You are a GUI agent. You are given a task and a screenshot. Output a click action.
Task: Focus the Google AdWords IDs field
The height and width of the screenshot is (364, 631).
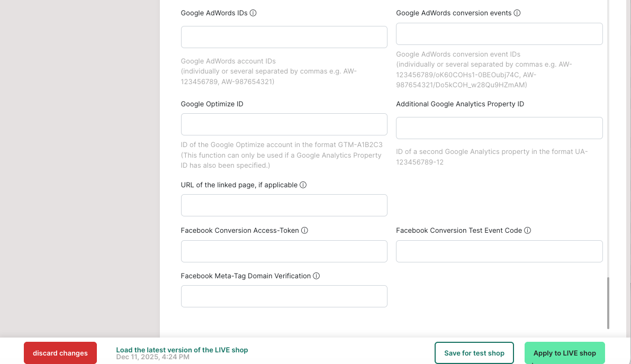coord(284,37)
